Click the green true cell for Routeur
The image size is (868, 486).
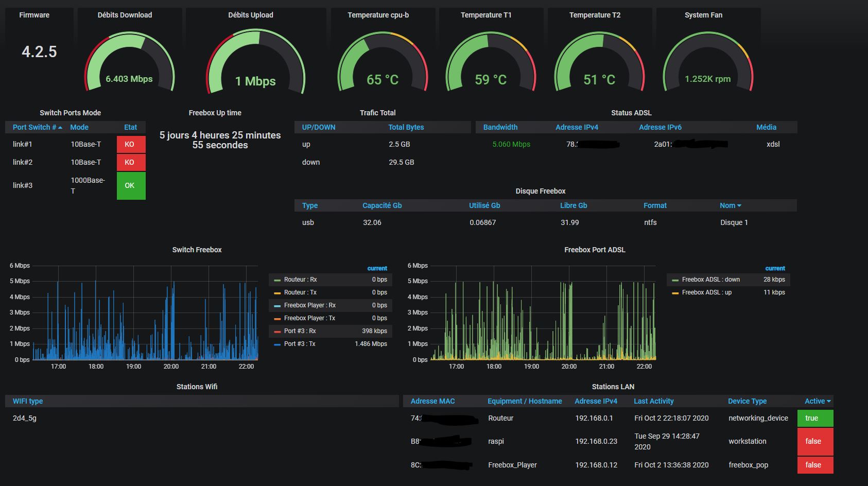coord(815,418)
